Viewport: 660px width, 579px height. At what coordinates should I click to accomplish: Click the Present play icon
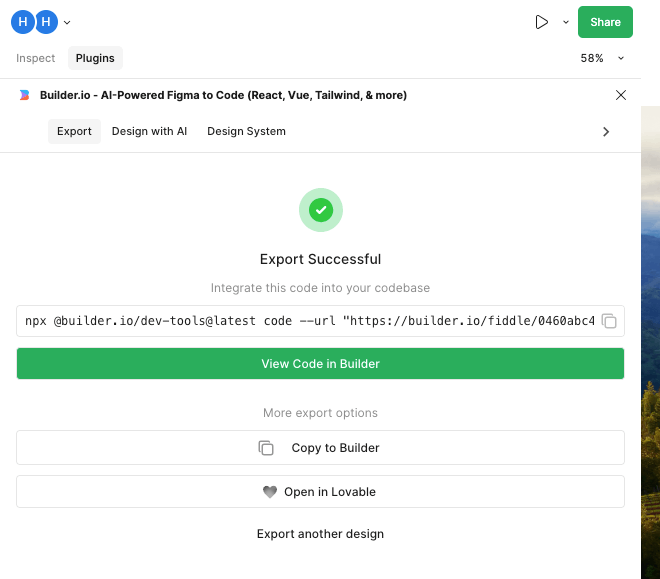[x=542, y=22]
